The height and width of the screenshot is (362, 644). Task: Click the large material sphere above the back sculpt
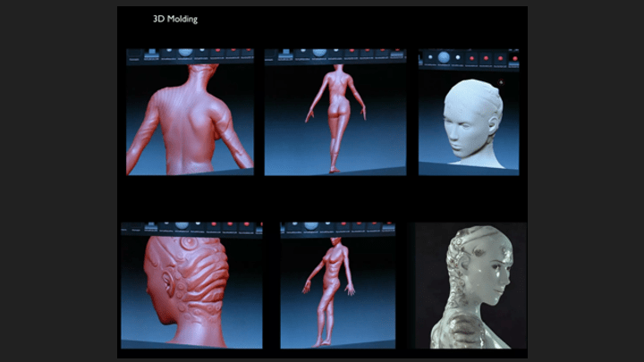click(x=185, y=53)
